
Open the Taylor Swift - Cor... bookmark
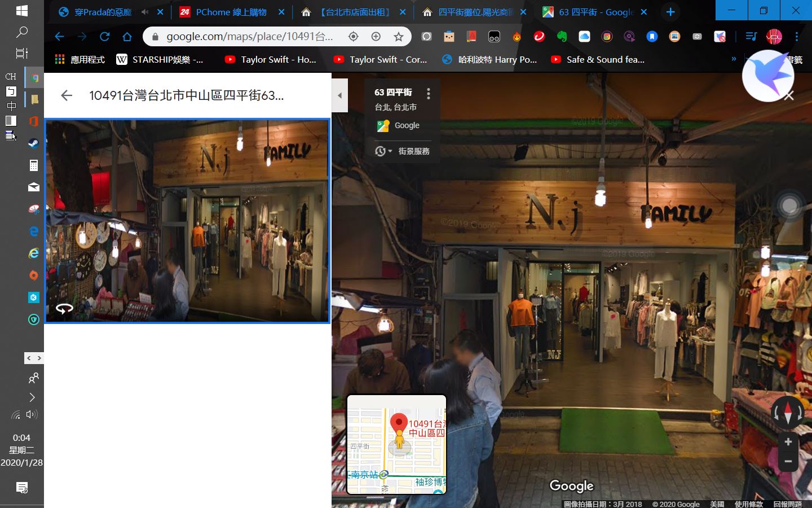[381, 59]
